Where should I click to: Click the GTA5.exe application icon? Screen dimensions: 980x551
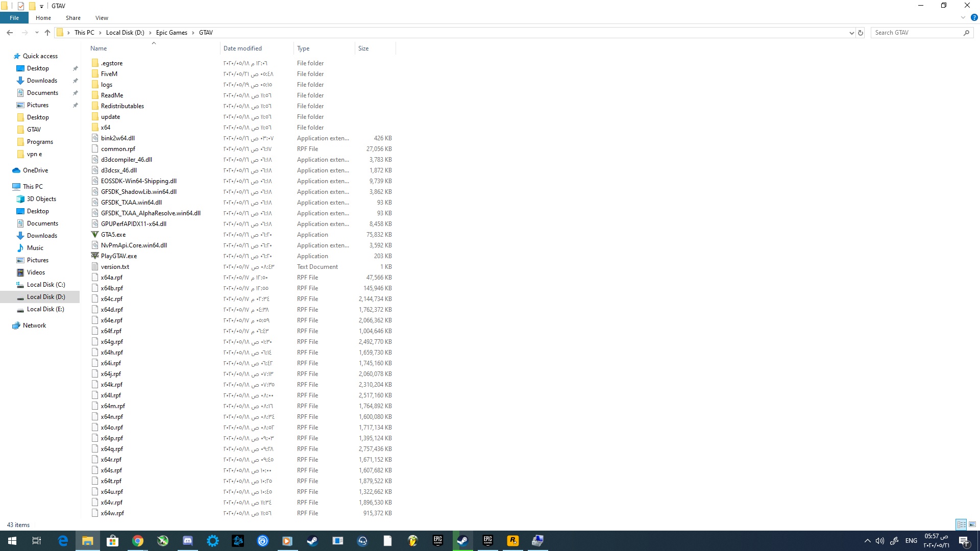point(95,235)
